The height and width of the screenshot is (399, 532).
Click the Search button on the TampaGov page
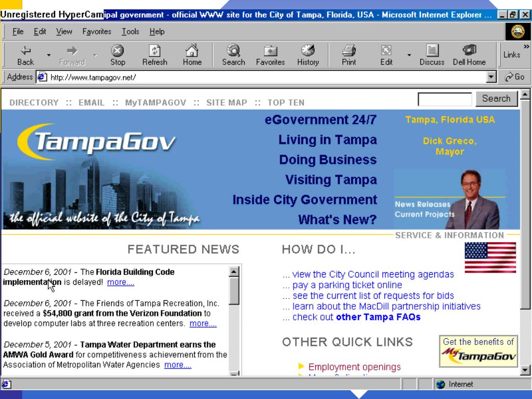(x=496, y=98)
